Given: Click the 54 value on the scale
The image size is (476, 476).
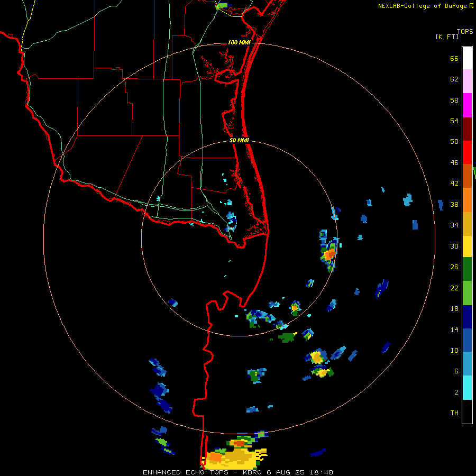Looking at the screenshot, I should [454, 121].
